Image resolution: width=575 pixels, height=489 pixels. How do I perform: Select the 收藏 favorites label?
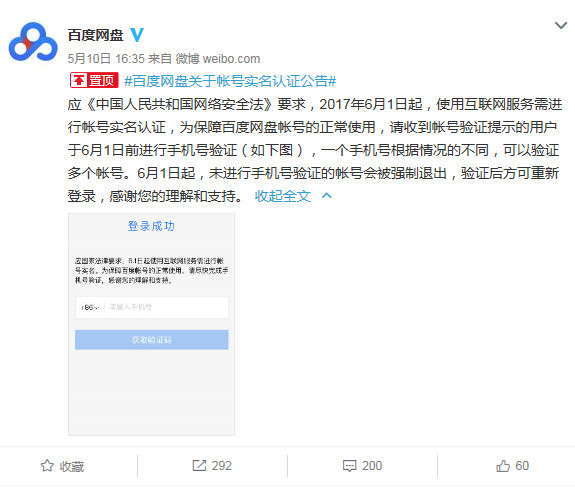click(x=72, y=466)
